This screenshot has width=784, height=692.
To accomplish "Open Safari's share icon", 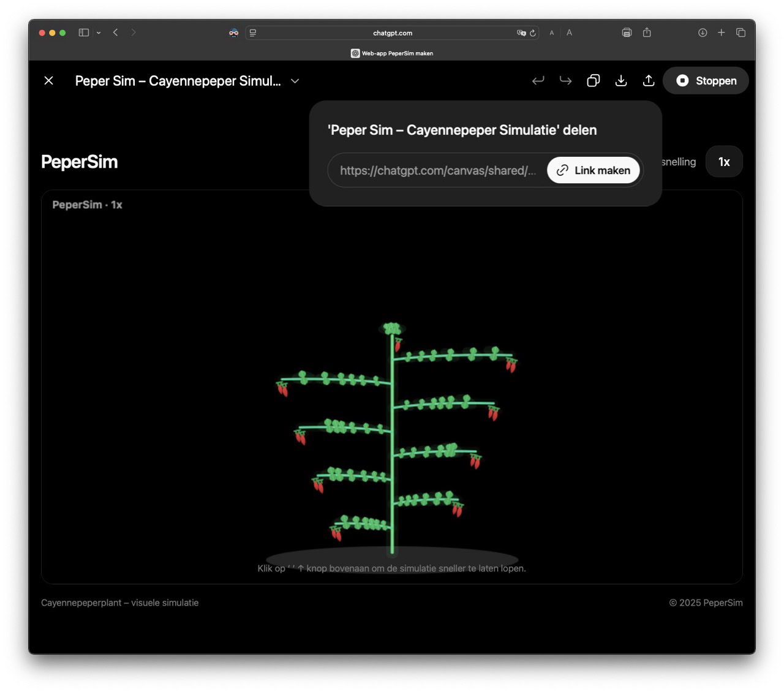I will coord(647,32).
